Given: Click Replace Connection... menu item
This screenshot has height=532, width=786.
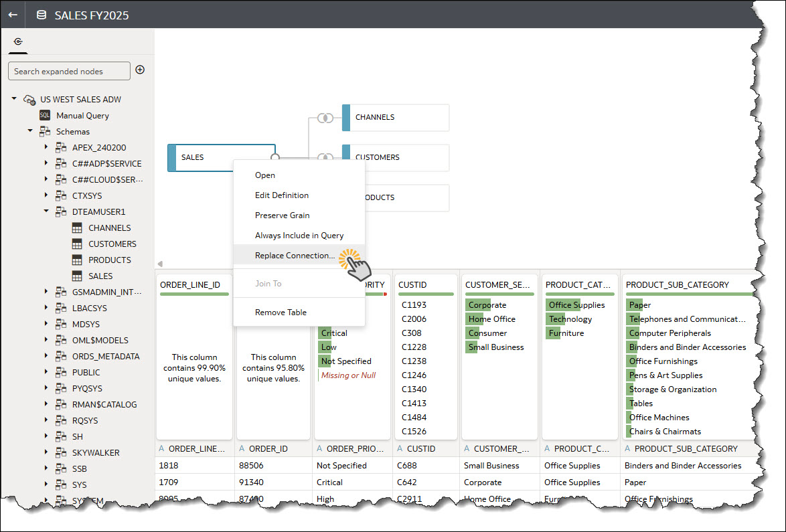Looking at the screenshot, I should (299, 256).
